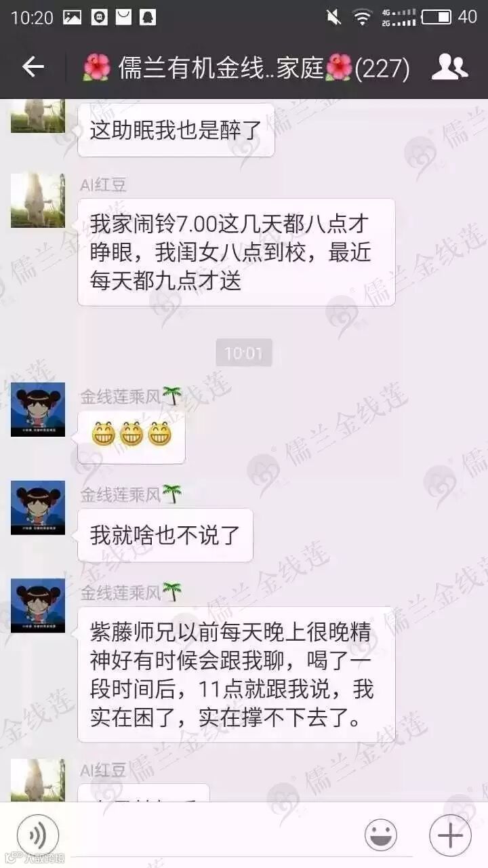Tap the Wi-Fi status icon
488x868 pixels.
[363, 18]
